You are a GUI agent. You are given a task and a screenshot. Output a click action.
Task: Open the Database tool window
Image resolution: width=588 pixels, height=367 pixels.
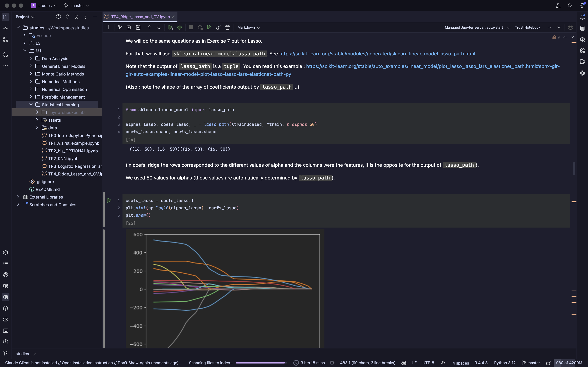click(x=582, y=28)
